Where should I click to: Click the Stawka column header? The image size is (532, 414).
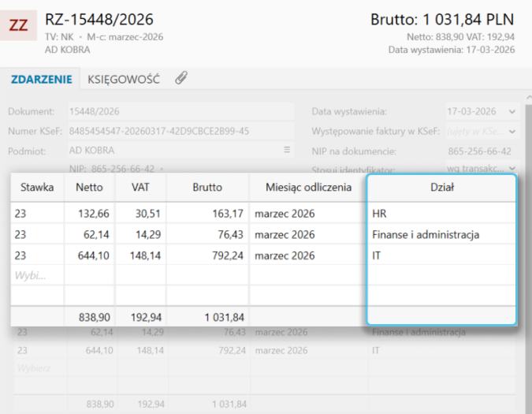coord(37,188)
